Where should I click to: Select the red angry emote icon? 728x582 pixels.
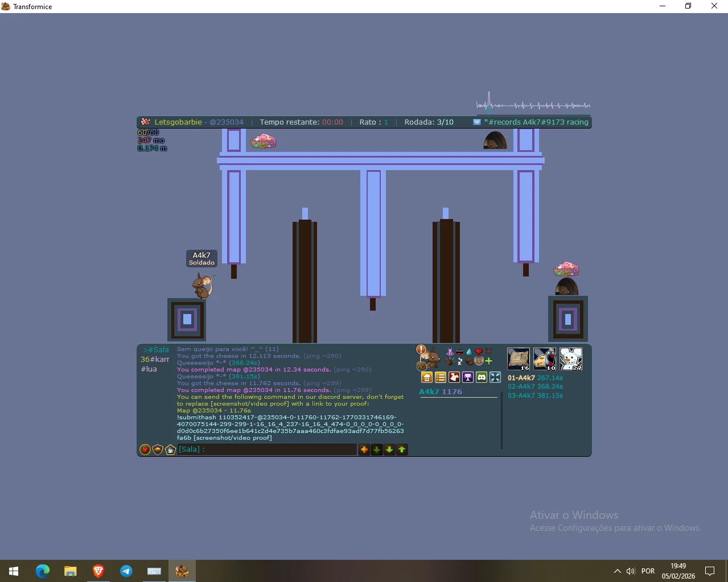point(488,351)
